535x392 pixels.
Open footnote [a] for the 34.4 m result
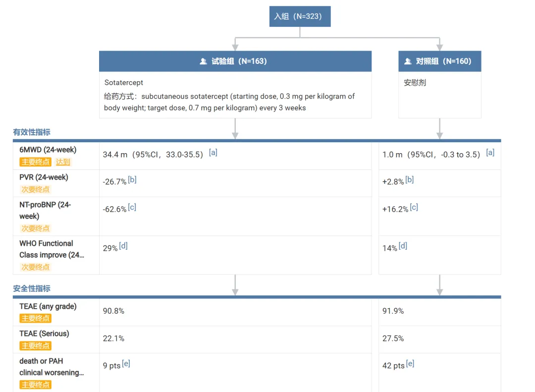pos(213,153)
